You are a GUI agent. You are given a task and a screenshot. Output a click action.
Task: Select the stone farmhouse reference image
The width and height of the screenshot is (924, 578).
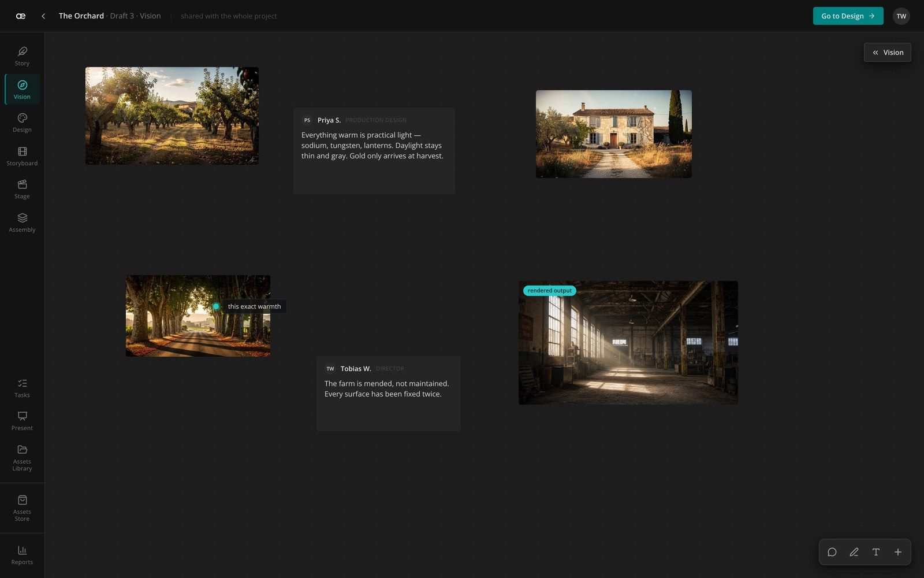(x=614, y=134)
